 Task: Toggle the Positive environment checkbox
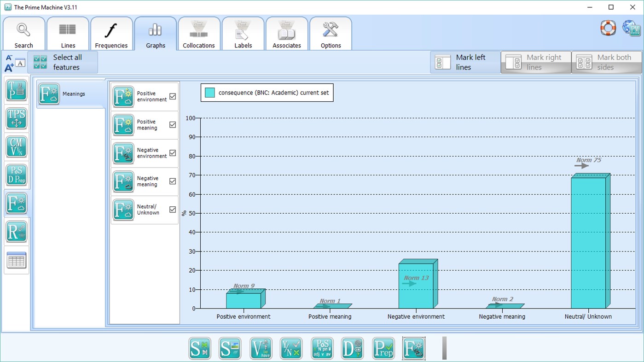(173, 96)
